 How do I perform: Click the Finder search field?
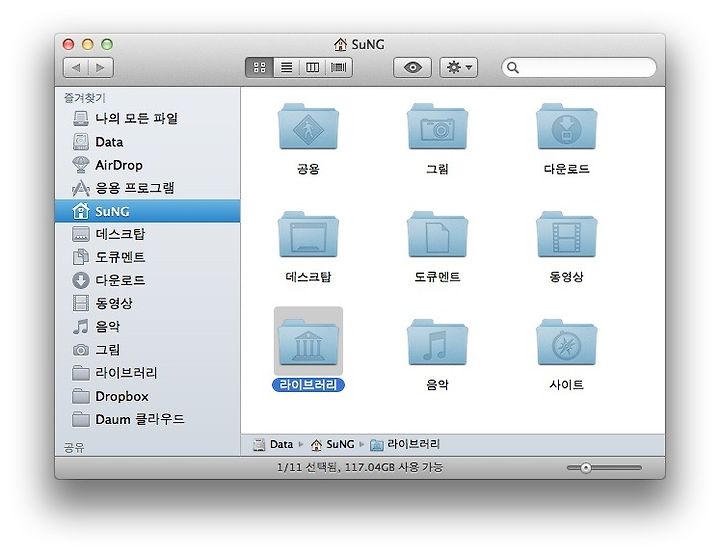point(579,67)
